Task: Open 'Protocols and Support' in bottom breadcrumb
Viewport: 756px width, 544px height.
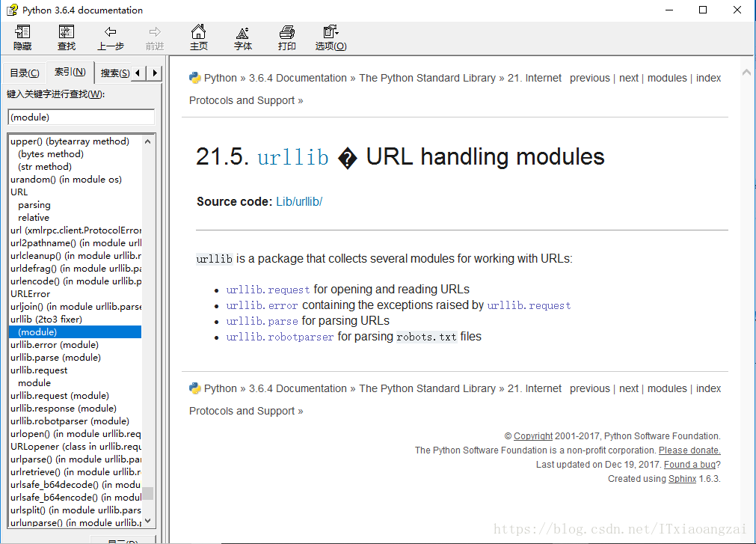Action: point(242,411)
